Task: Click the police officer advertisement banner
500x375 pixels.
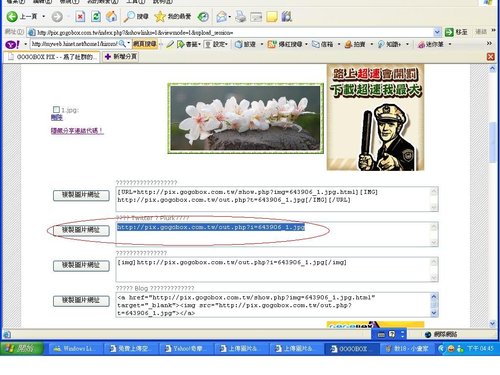Action: 375,117
